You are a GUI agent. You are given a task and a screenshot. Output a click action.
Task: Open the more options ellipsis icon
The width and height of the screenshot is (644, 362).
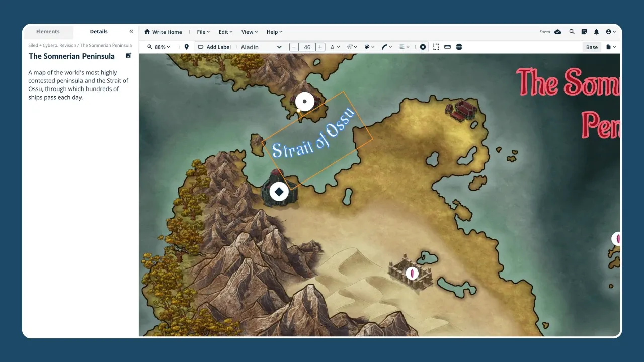tap(459, 47)
